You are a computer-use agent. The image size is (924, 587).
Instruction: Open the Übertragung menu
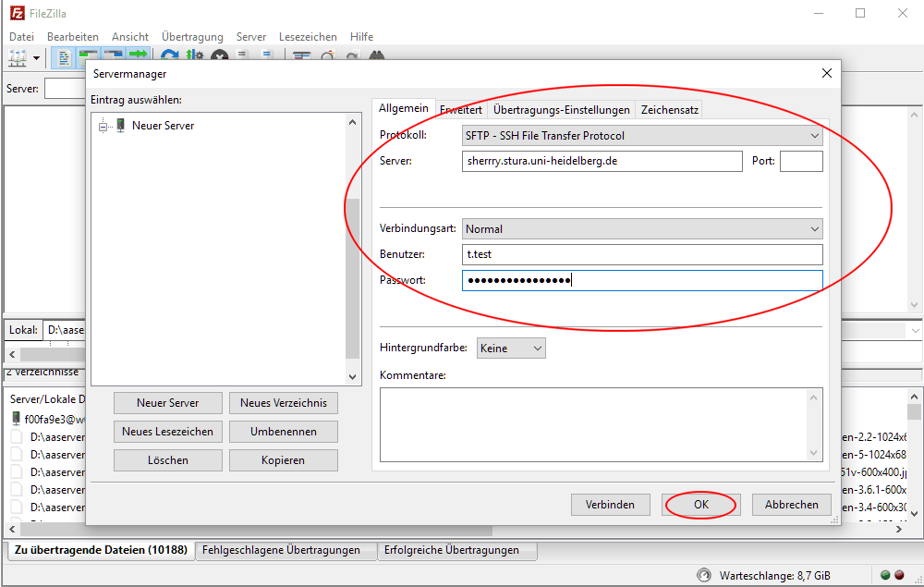(x=193, y=37)
